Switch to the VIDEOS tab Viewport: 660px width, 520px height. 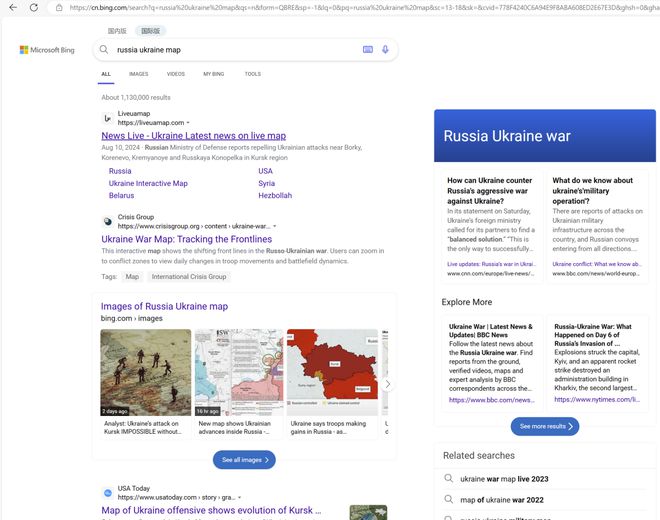(176, 74)
